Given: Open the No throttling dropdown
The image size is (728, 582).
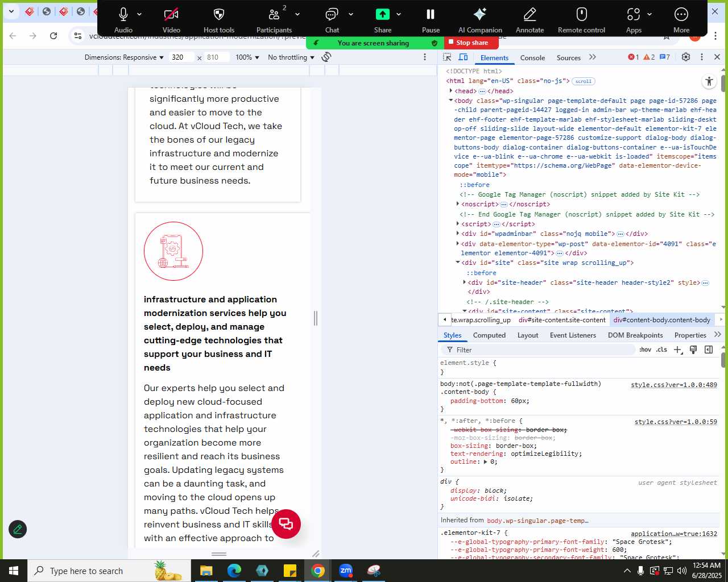Looking at the screenshot, I should (x=291, y=57).
